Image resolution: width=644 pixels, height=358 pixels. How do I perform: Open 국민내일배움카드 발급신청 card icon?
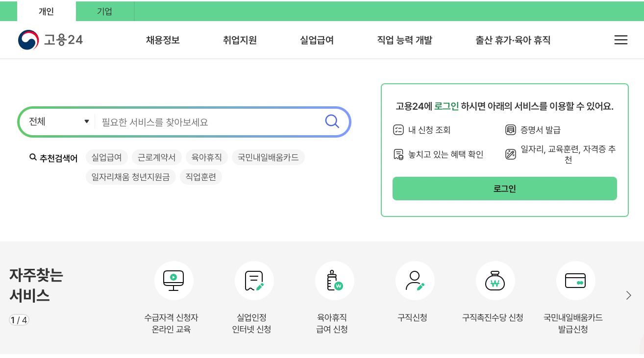point(576,281)
